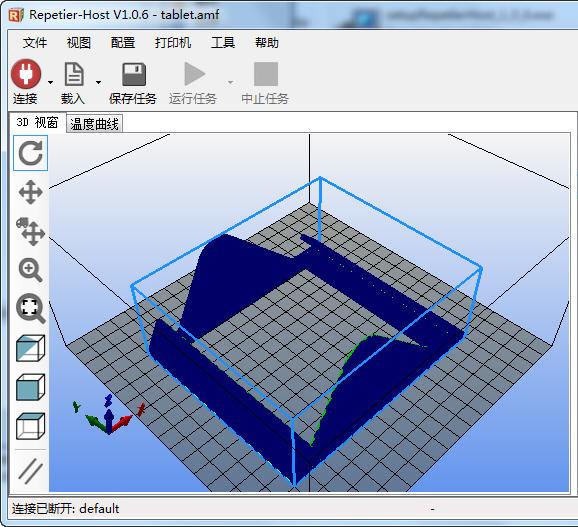The image size is (578, 527).
Task: Open the 文件 (File) menu
Action: [x=35, y=43]
